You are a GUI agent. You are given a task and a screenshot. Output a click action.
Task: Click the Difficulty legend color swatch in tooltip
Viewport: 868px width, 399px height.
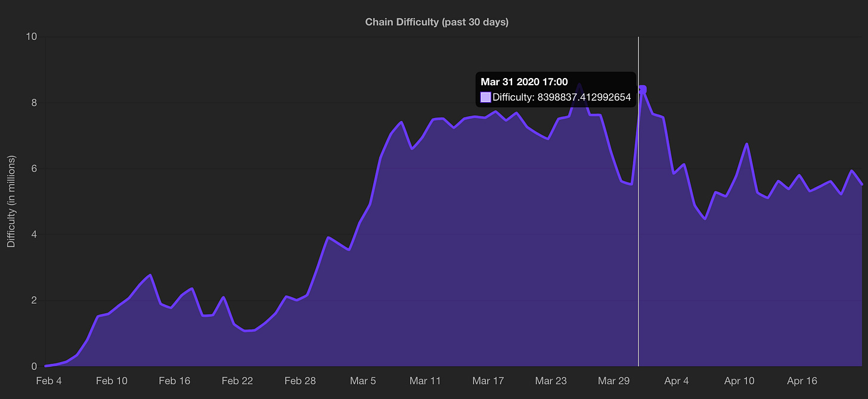[486, 97]
